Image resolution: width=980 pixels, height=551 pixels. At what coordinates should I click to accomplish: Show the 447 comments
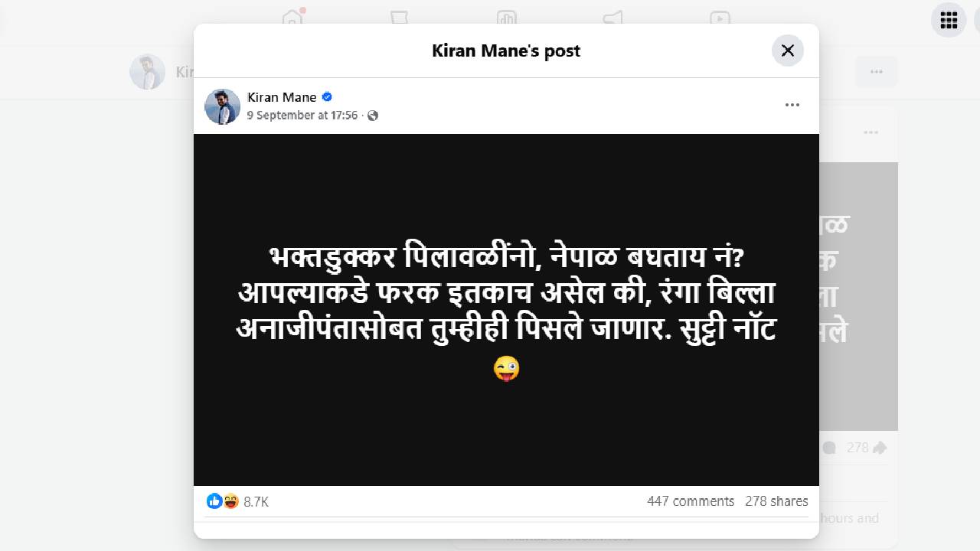click(691, 501)
